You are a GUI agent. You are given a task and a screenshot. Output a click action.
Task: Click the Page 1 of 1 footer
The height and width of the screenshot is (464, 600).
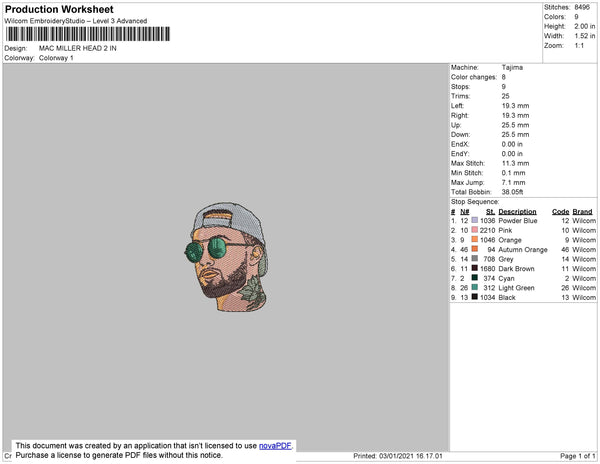click(x=577, y=456)
